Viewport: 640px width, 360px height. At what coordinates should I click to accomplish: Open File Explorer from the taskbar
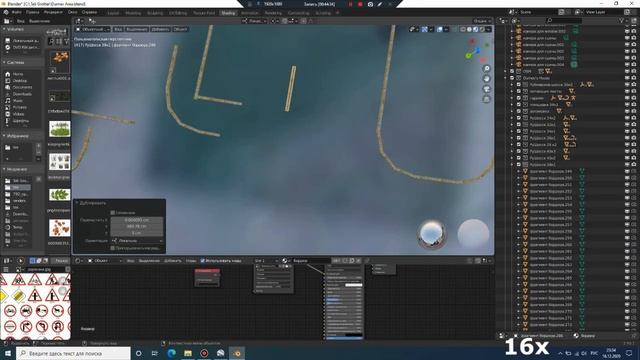click(188, 353)
